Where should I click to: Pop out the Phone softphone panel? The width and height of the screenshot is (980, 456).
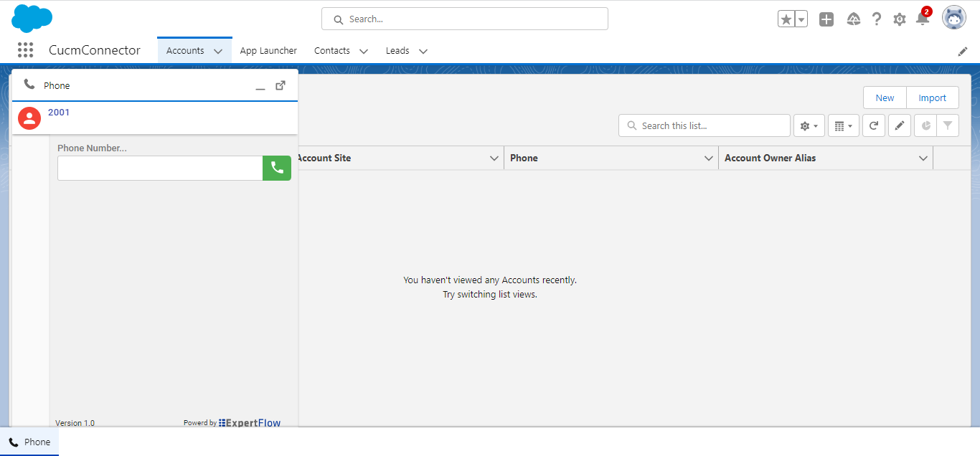(x=280, y=85)
